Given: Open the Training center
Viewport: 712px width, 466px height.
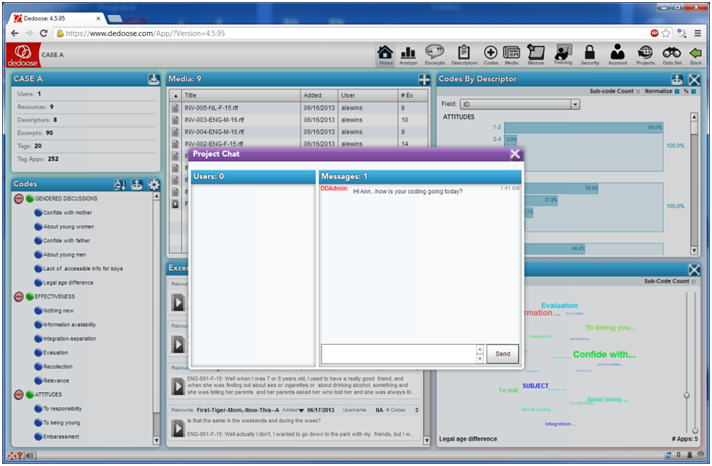Looking at the screenshot, I should [563, 55].
